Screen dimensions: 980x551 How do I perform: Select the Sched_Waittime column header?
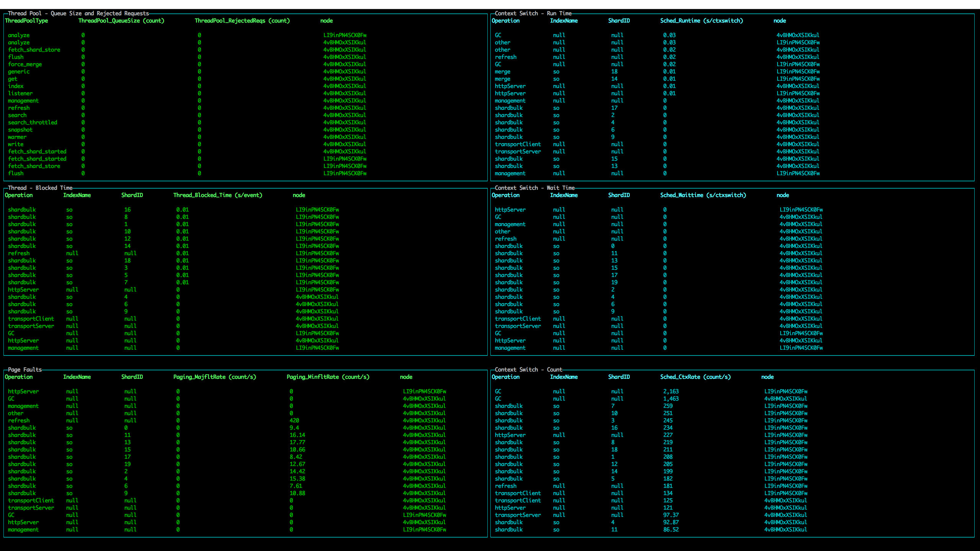click(x=703, y=195)
